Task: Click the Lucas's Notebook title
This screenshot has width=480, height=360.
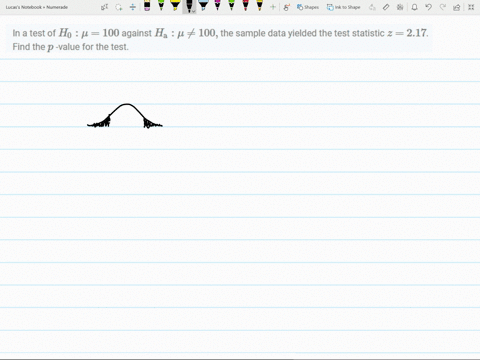Action: tap(37, 7)
